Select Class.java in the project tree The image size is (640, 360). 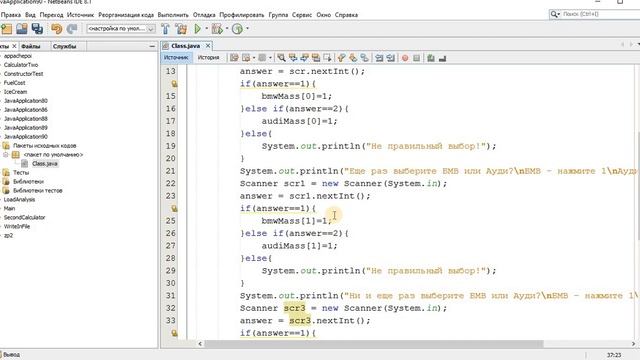pos(44,164)
